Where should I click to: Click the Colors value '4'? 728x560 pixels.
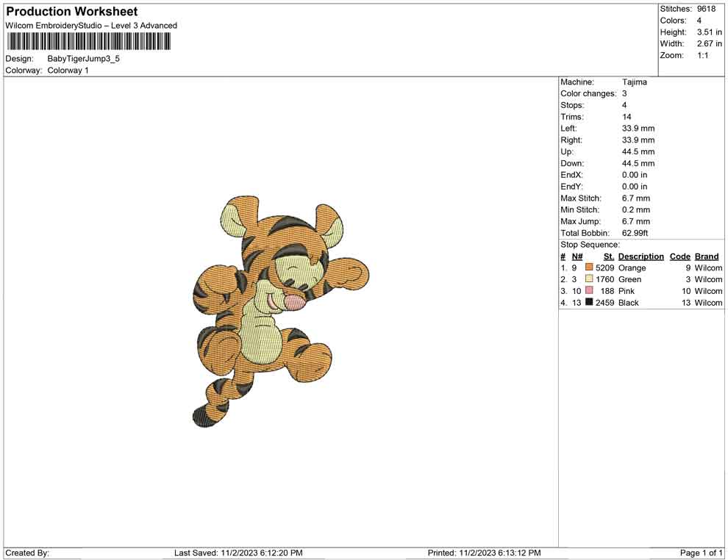699,21
